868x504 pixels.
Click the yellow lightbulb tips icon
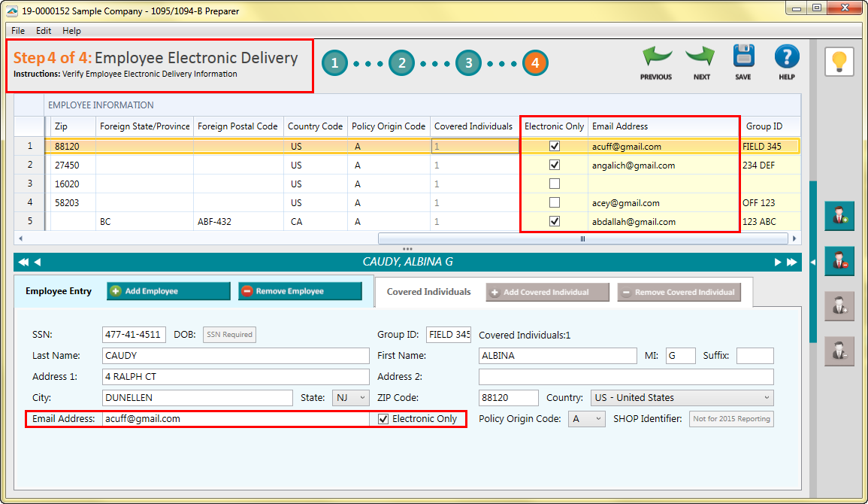pos(839,61)
